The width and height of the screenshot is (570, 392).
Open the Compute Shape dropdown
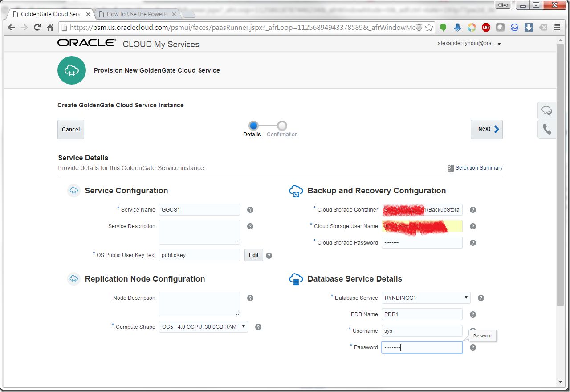coord(204,327)
